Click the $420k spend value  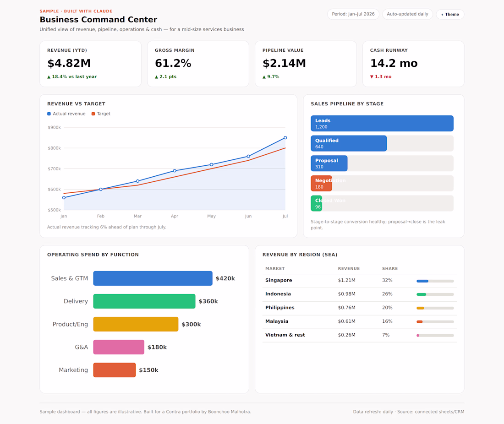(x=225, y=278)
